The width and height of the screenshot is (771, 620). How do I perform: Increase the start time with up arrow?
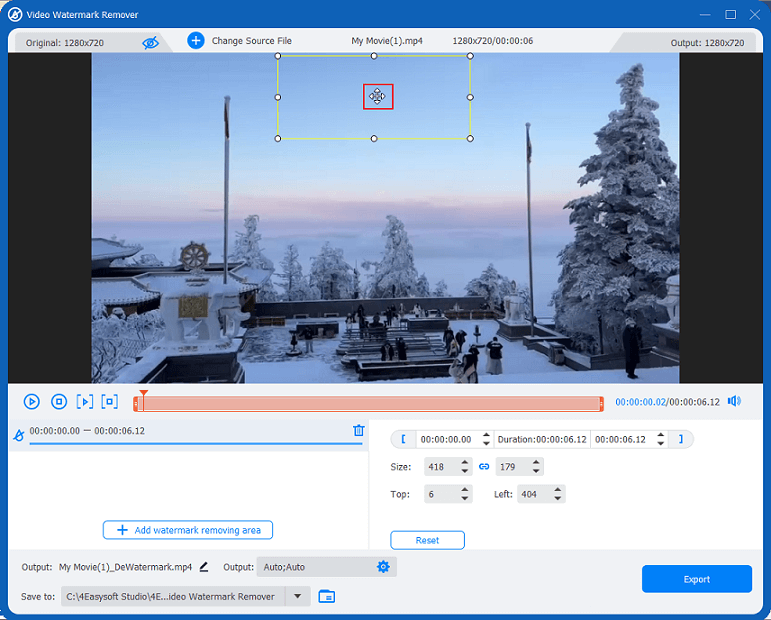(486, 435)
